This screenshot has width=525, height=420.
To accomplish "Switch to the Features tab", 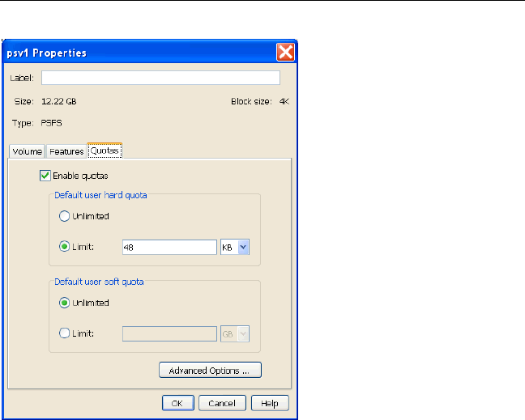I will coord(66,151).
